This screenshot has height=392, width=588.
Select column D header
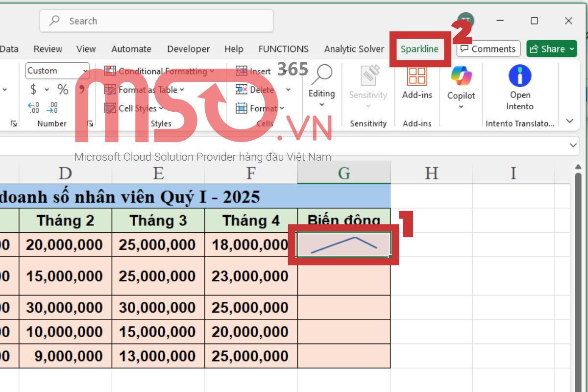65,173
